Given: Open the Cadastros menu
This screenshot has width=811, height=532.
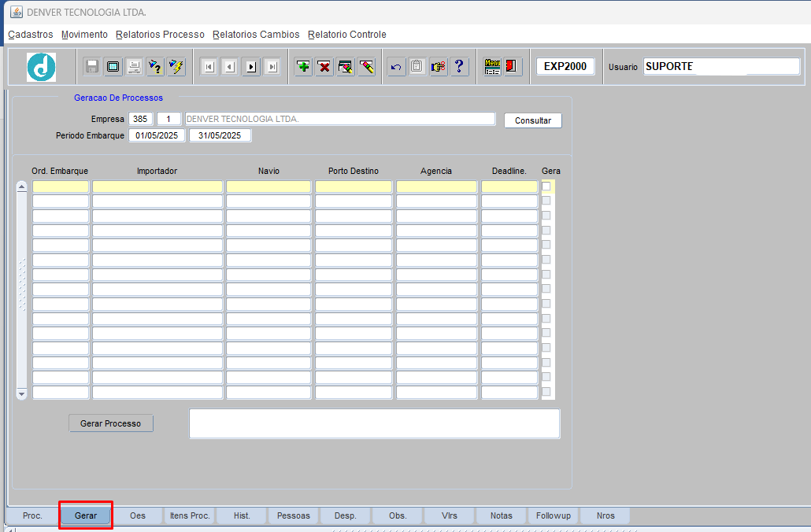Looking at the screenshot, I should pos(31,35).
